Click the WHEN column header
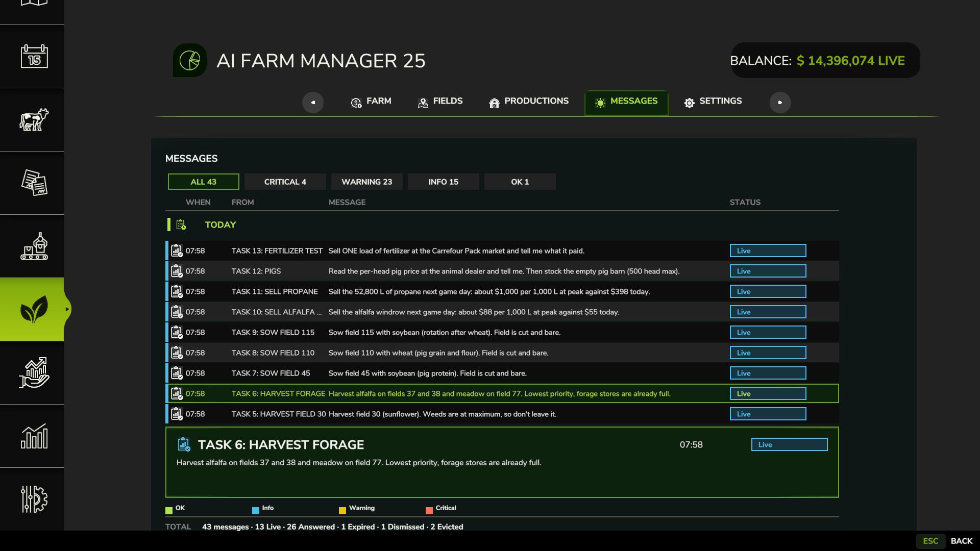This screenshot has width=980, height=551. click(x=198, y=202)
